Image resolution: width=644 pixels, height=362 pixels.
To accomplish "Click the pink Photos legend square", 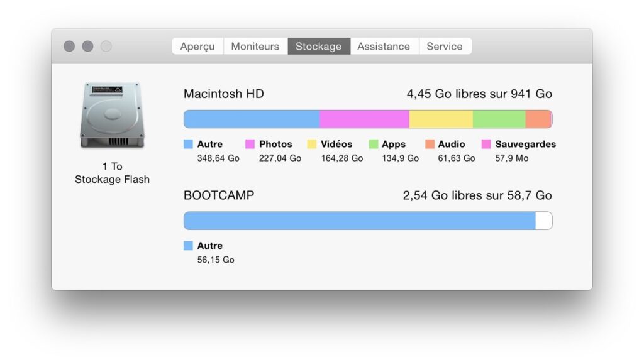I will point(250,144).
